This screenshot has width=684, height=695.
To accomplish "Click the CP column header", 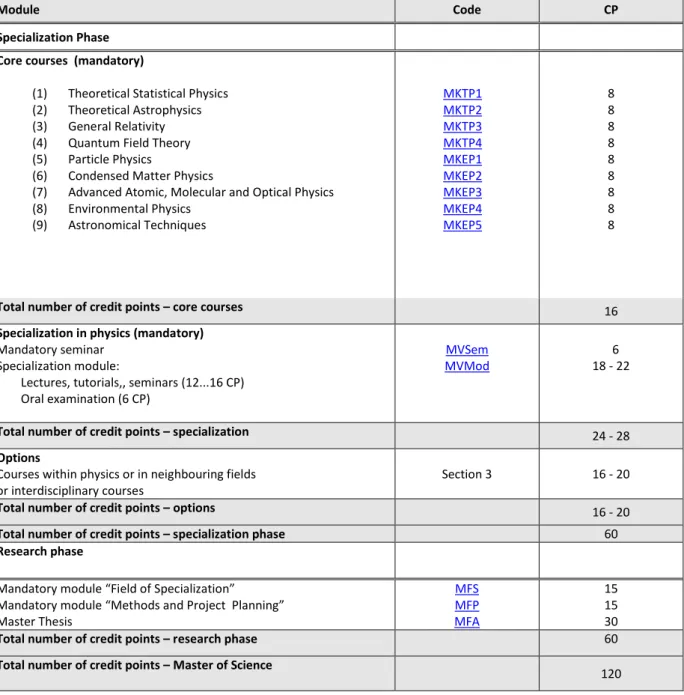I will 611,10.
